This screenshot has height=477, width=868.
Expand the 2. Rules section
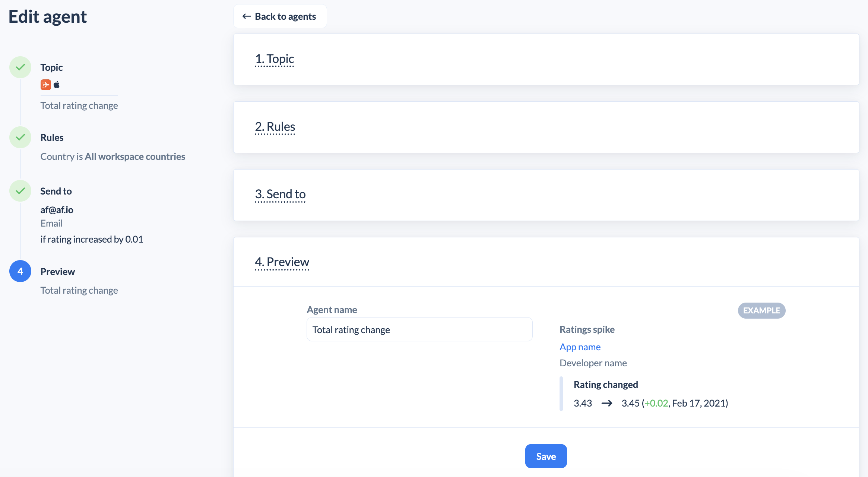point(275,127)
